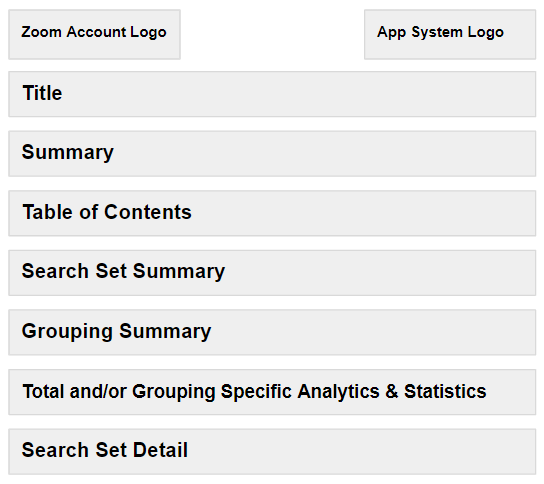
Task: Open Total and/or Grouping Specific Analytics & Statistics
Action: (x=272, y=392)
